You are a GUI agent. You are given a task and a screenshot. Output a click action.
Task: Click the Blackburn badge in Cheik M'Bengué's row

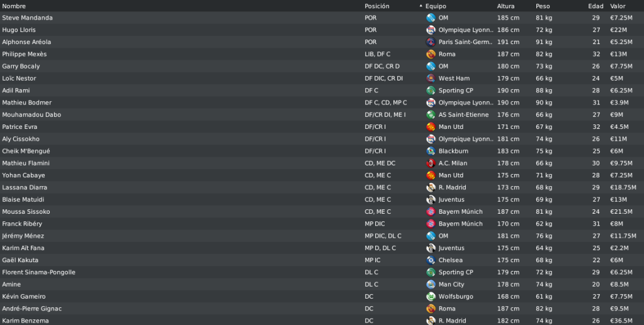[x=431, y=151]
